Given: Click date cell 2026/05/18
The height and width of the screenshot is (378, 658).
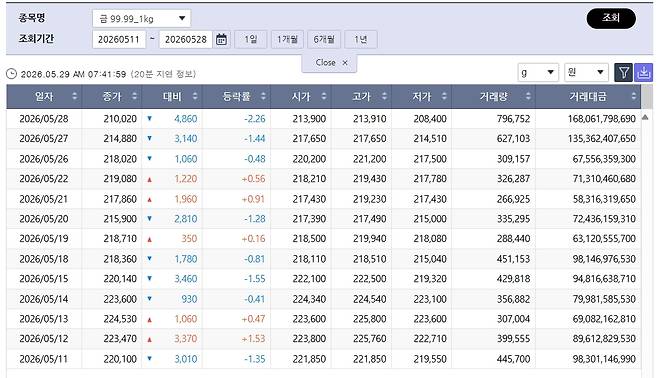Looking at the screenshot, I should [44, 259].
